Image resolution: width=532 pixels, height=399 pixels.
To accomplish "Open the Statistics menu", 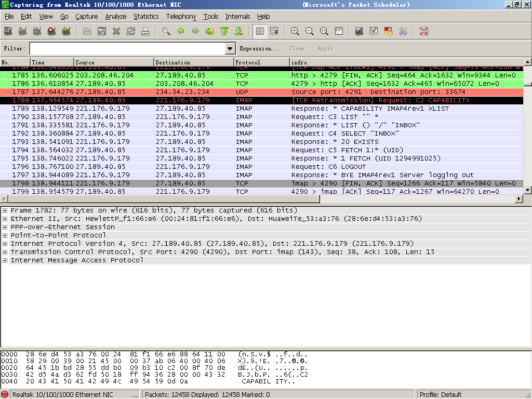I will click(x=146, y=16).
